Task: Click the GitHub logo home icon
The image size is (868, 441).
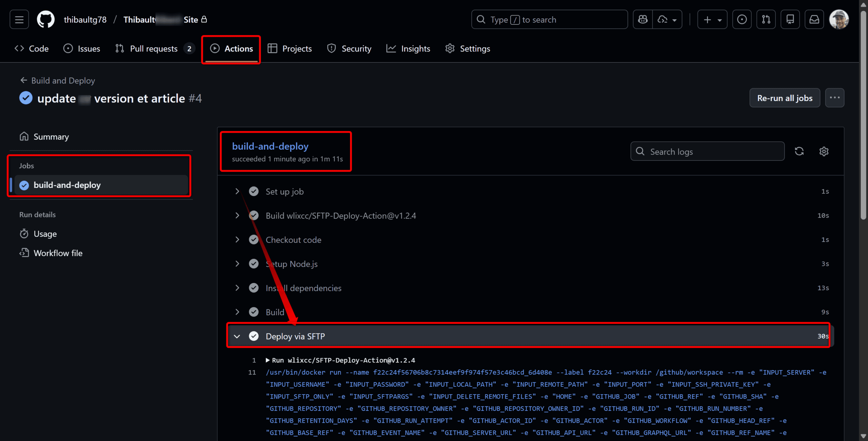Action: point(45,20)
